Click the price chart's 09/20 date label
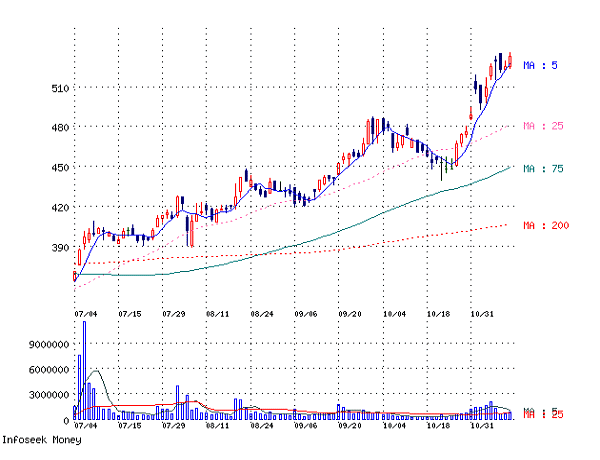Image resolution: width=600 pixels, height=460 pixels. pos(350,314)
